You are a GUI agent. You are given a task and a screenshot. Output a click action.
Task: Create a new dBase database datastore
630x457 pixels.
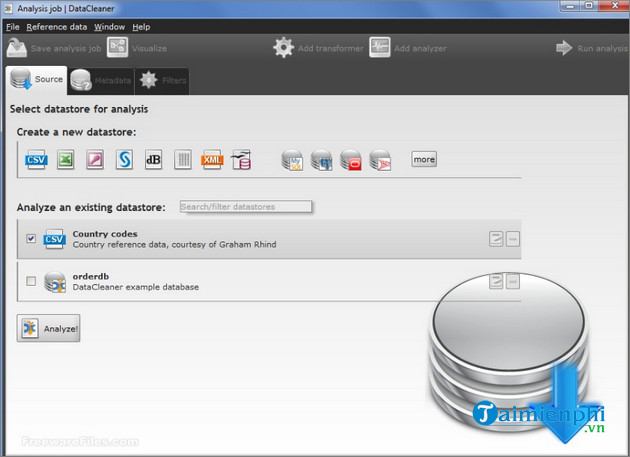[153, 159]
